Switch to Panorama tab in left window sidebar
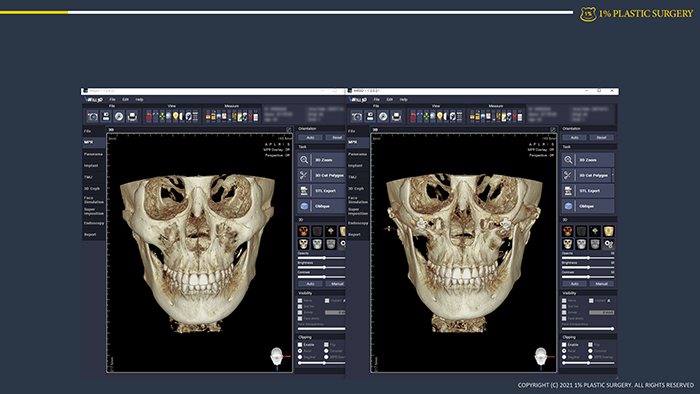Screen dimensions: 700x394 [x=93, y=154]
